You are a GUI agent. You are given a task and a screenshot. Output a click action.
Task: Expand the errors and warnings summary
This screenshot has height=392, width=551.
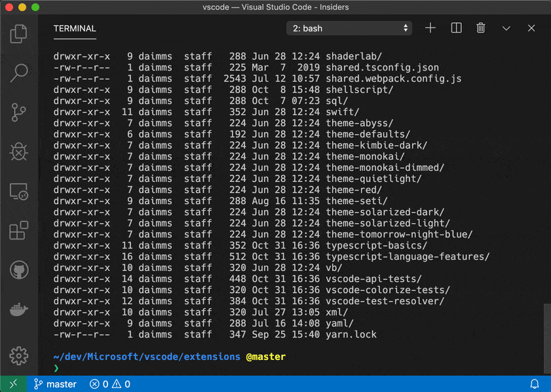(109, 384)
